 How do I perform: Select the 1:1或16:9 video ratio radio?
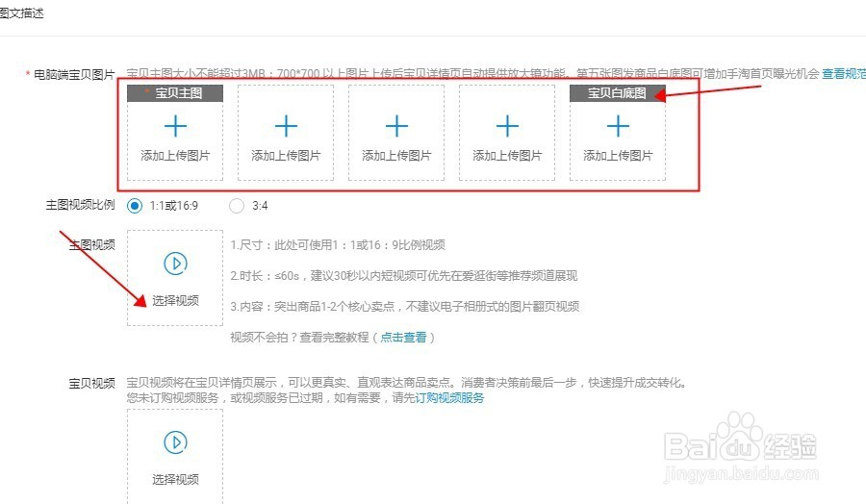(x=134, y=206)
